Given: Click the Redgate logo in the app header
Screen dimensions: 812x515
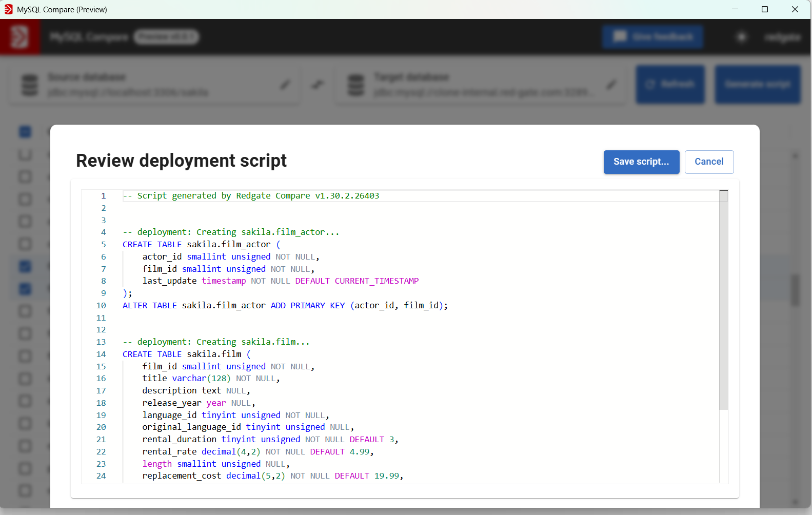Looking at the screenshot, I should coord(19,37).
